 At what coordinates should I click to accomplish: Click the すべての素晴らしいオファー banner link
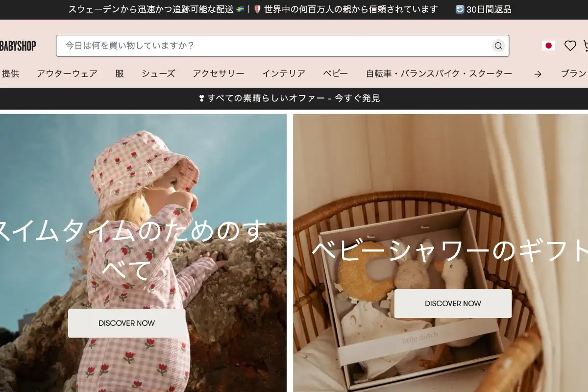294,98
